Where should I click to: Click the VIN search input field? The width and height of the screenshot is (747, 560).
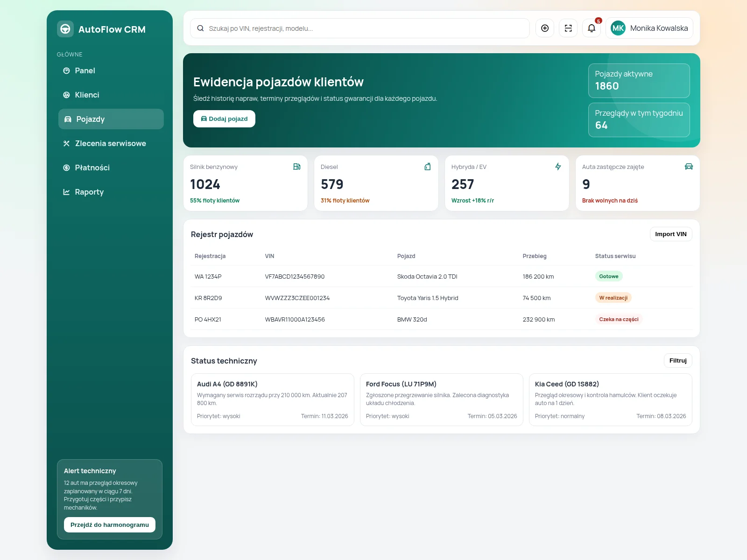tap(360, 28)
